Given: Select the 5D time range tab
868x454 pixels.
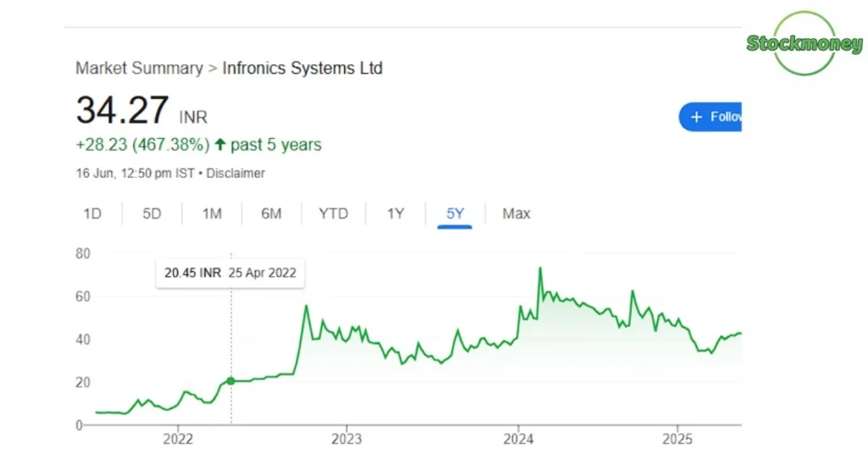Looking at the screenshot, I should tap(152, 213).
